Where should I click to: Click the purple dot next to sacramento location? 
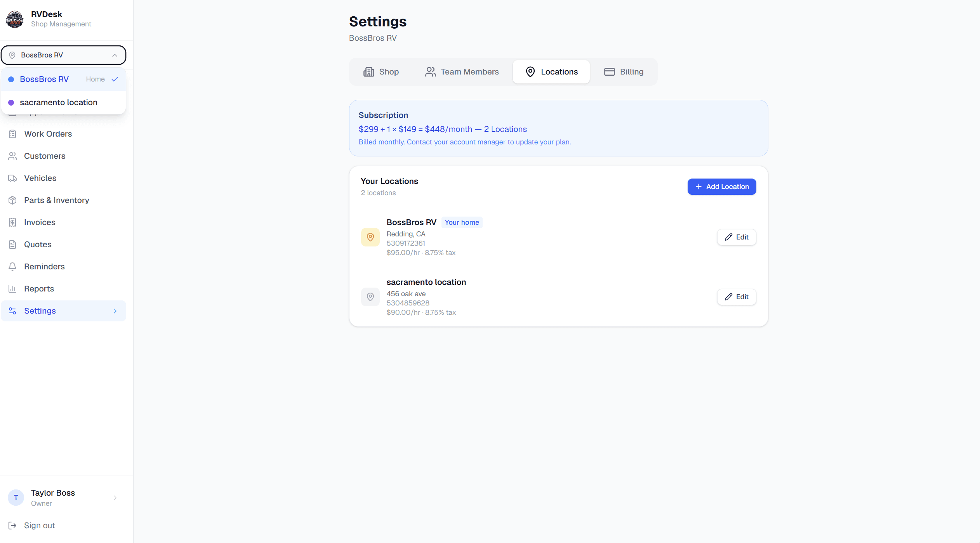[11, 102]
